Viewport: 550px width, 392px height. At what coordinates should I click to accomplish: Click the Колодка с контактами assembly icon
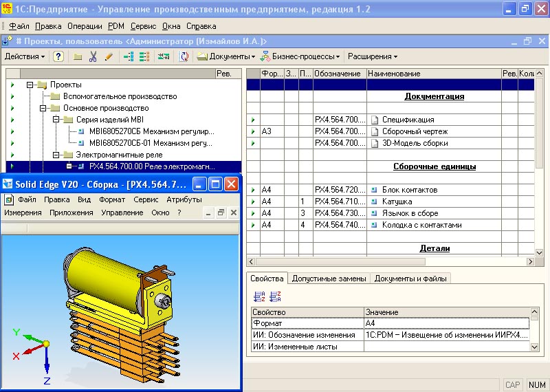(374, 225)
